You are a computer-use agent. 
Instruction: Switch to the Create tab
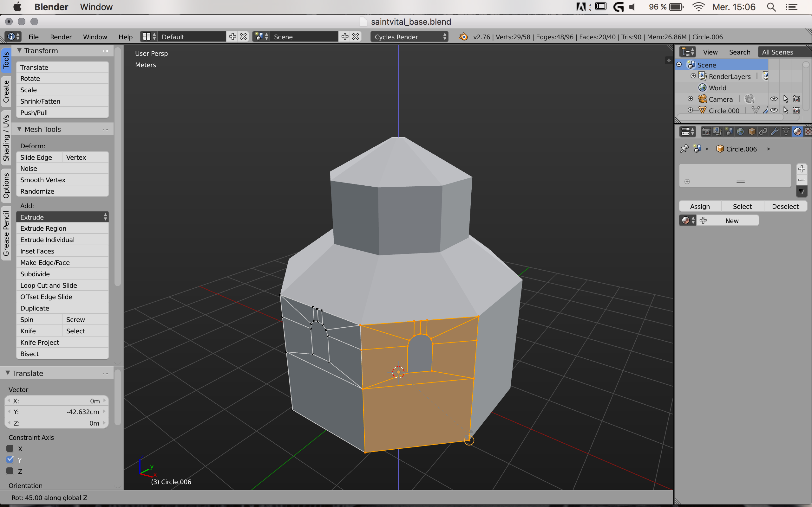click(x=6, y=92)
